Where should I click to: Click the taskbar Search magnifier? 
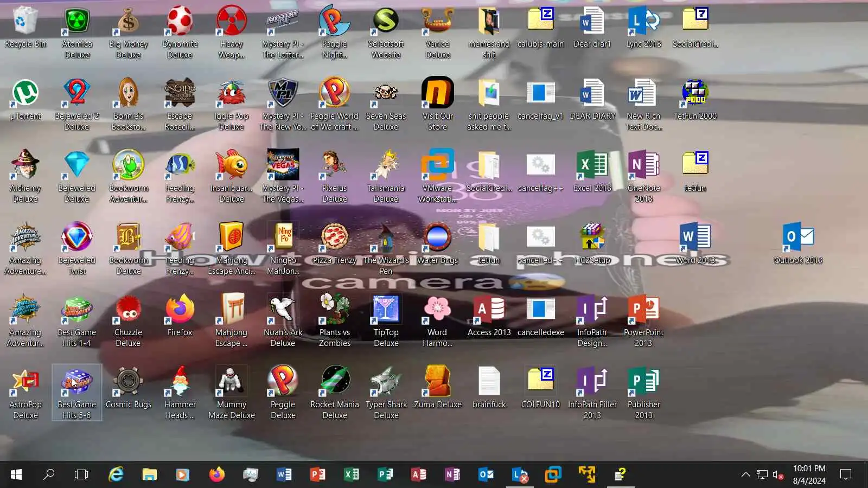[49, 475]
